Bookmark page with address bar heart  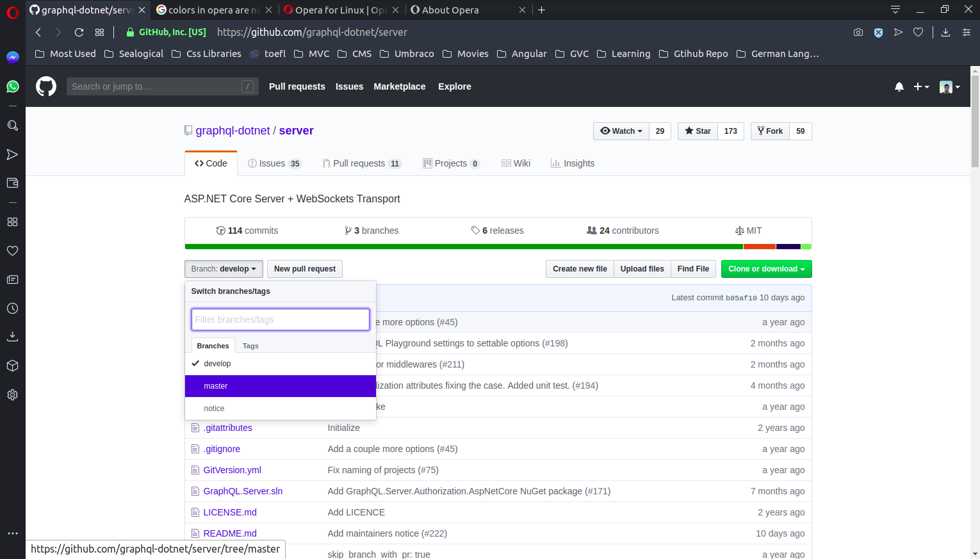point(919,32)
